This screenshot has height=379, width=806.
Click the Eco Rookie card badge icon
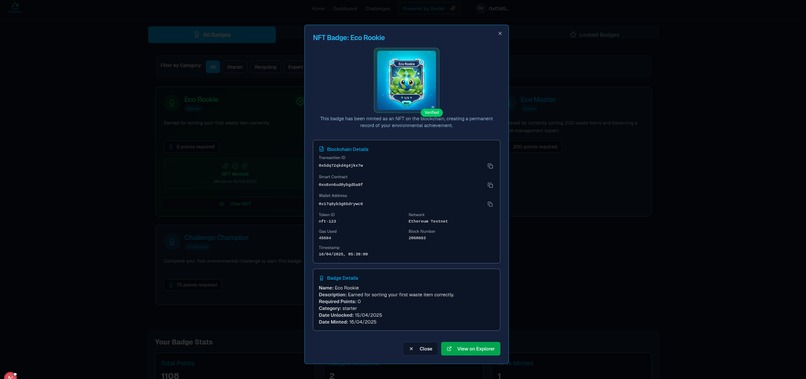172,102
